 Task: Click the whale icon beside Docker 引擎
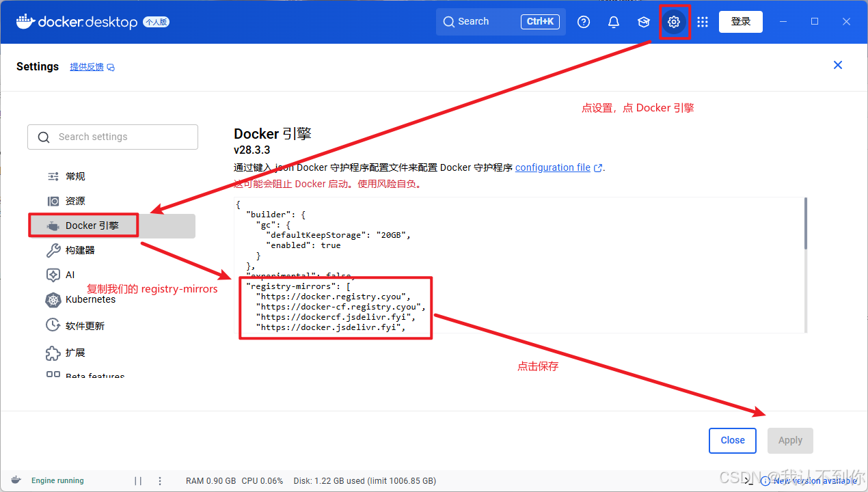pos(53,225)
